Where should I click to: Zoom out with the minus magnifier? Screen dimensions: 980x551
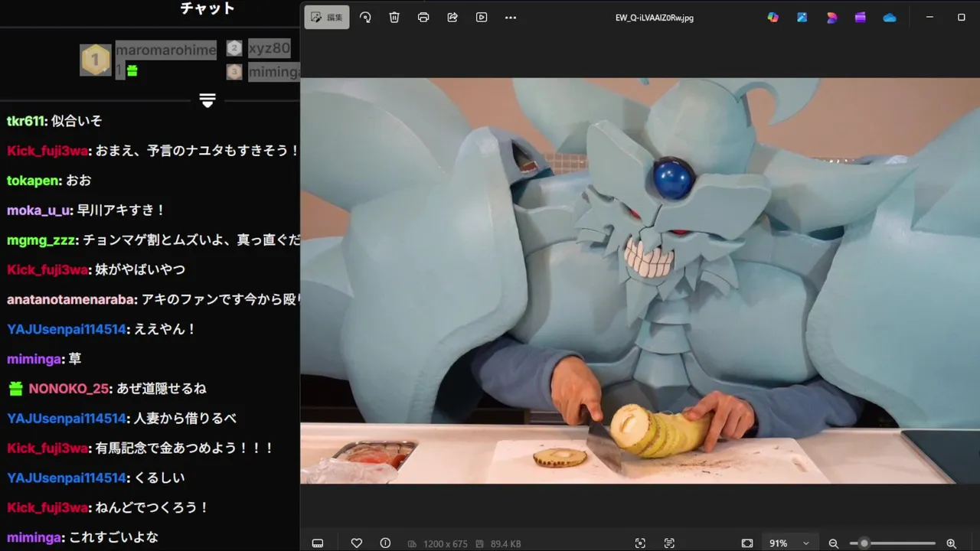[834, 543]
